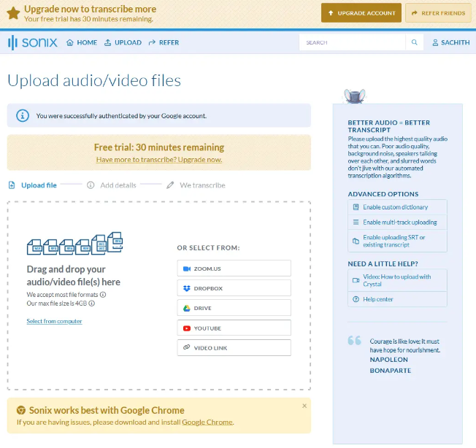This screenshot has height=448, width=476.
Task: Click the We transcribe step
Action: coord(196,185)
